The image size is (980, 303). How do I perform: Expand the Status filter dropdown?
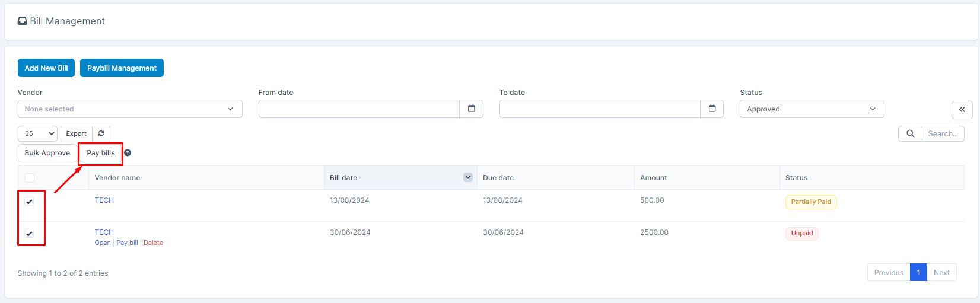(811, 109)
